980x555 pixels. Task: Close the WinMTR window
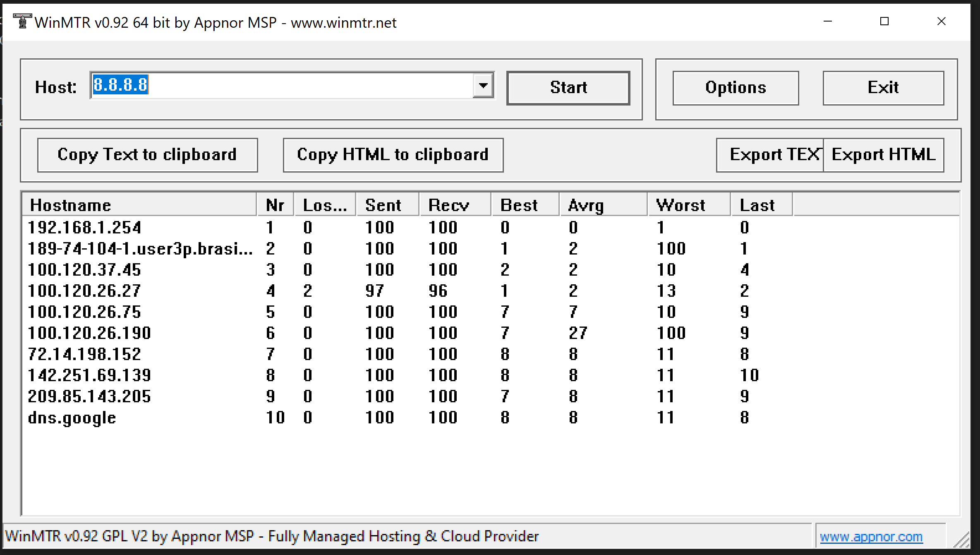point(942,22)
